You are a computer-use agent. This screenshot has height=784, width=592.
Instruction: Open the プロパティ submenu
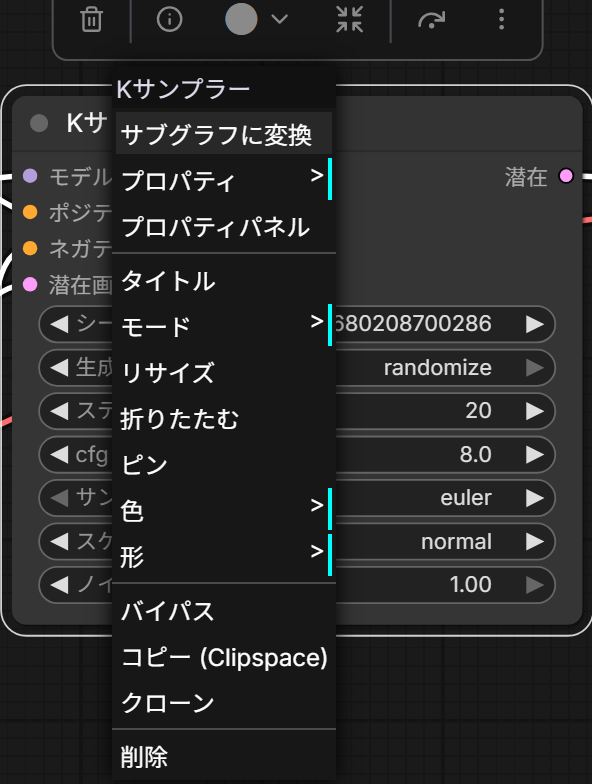(224, 180)
